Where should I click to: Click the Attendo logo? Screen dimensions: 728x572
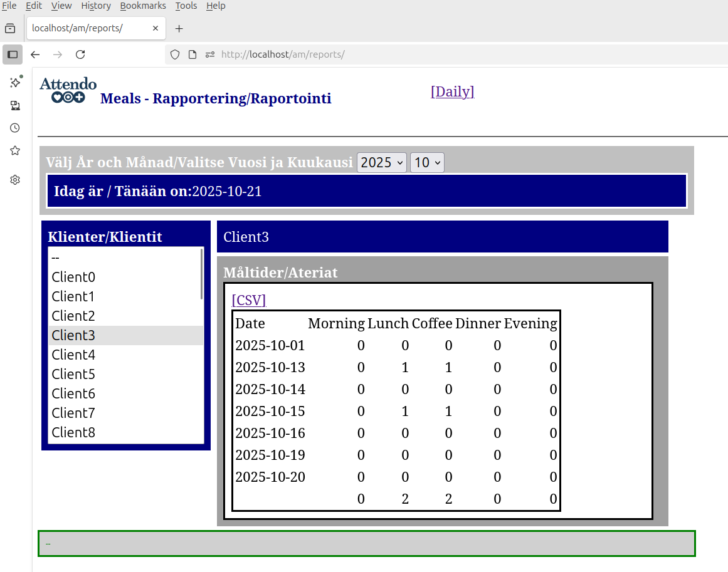click(68, 90)
